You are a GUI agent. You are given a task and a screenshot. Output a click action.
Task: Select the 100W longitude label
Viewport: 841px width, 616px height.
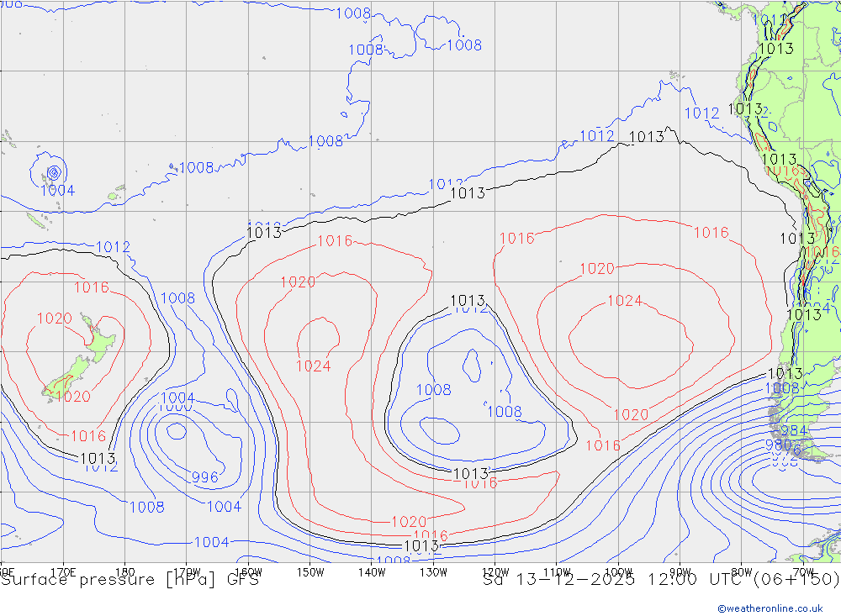618,572
